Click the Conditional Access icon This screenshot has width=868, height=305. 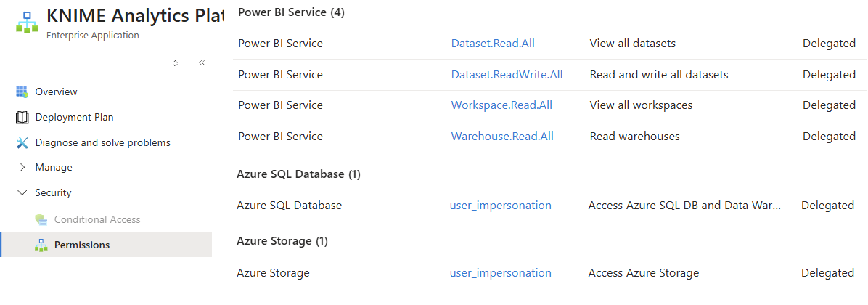point(41,219)
